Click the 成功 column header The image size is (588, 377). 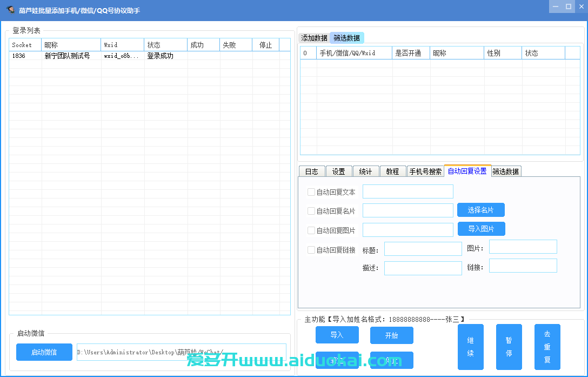click(204, 45)
